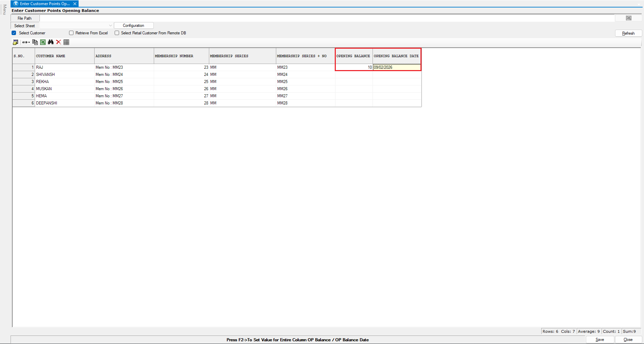Viewport: 644px width, 344px height.
Task: Expand the collapsed Menu side panel
Action: click(x=4, y=10)
